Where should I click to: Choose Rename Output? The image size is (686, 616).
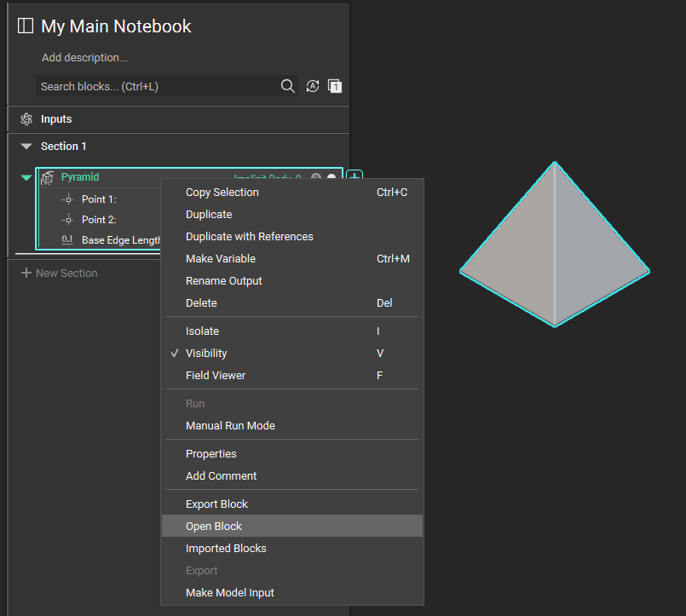(291, 280)
